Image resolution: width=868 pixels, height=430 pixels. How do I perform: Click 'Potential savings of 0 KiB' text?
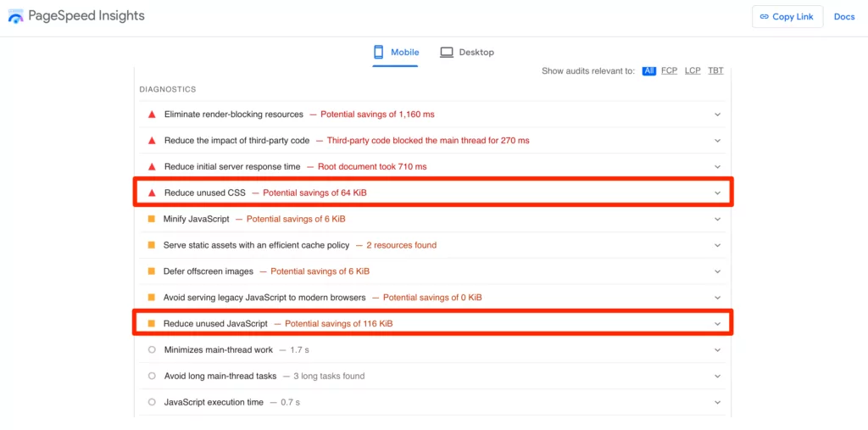pos(432,298)
